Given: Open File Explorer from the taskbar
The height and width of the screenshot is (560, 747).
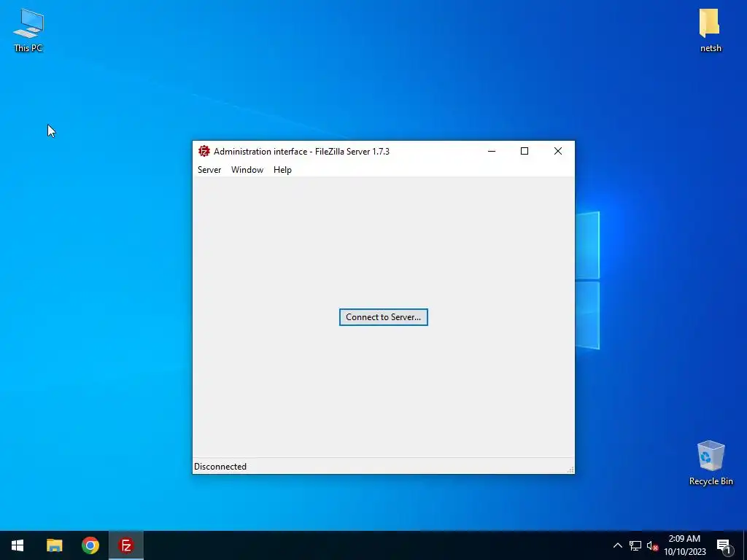Looking at the screenshot, I should click(54, 545).
